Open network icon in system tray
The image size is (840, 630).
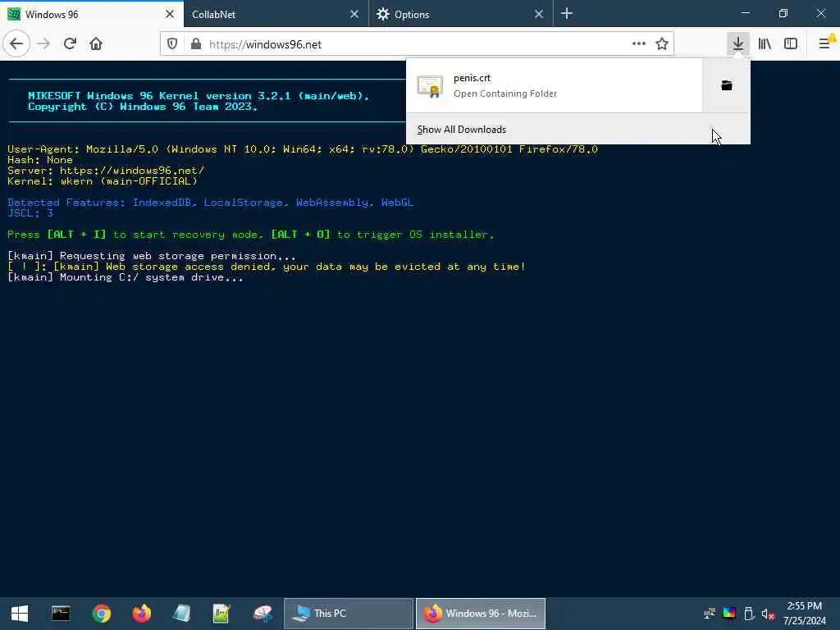[710, 614]
